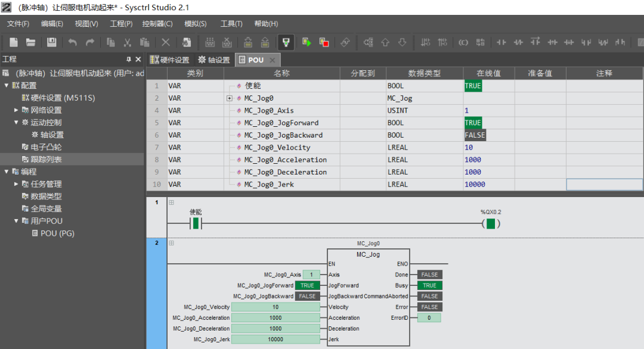This screenshot has width=644, height=349.
Task: Click the down arrow toolbar icon
Action: coord(402,42)
